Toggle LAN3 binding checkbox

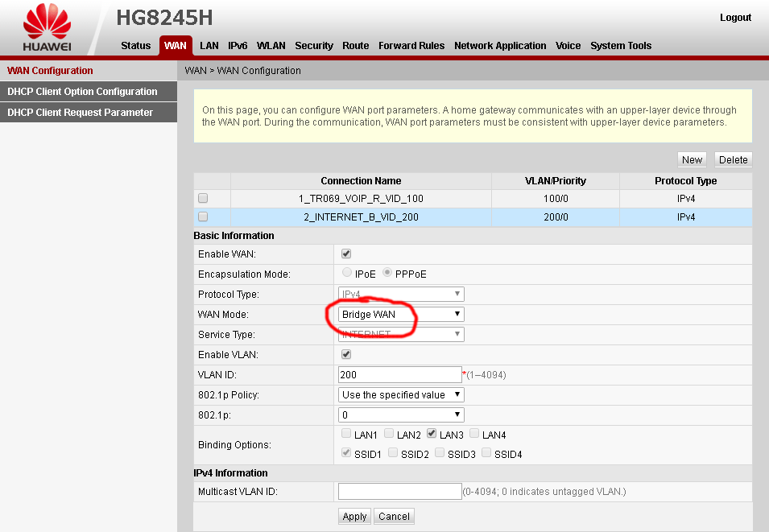click(x=432, y=433)
